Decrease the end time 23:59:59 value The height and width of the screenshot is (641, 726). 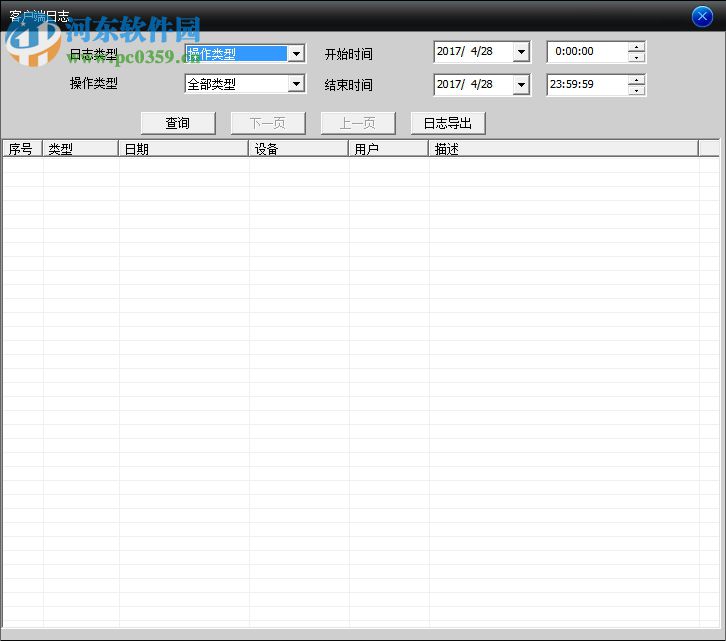click(637, 90)
